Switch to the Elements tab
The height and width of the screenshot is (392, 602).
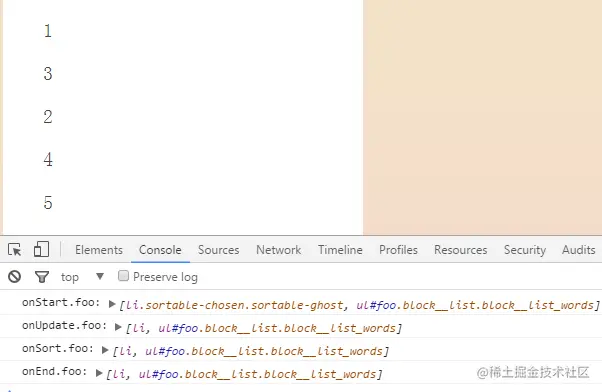pos(99,250)
